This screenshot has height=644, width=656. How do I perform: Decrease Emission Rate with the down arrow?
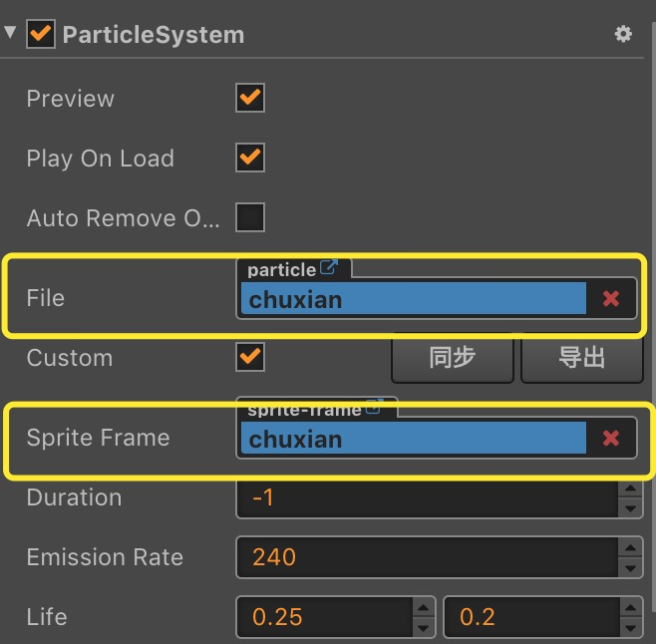(629, 567)
